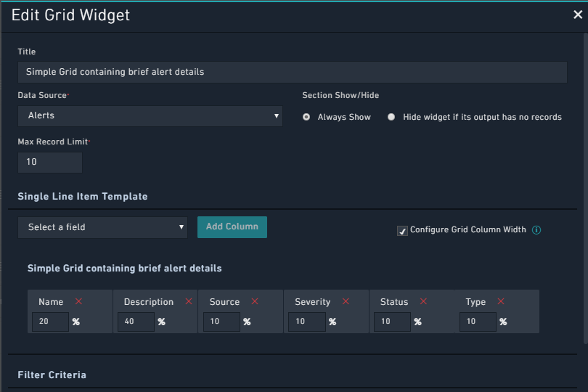Close the Edit Grid Widget dialog
The image size is (588, 392).
[578, 15]
